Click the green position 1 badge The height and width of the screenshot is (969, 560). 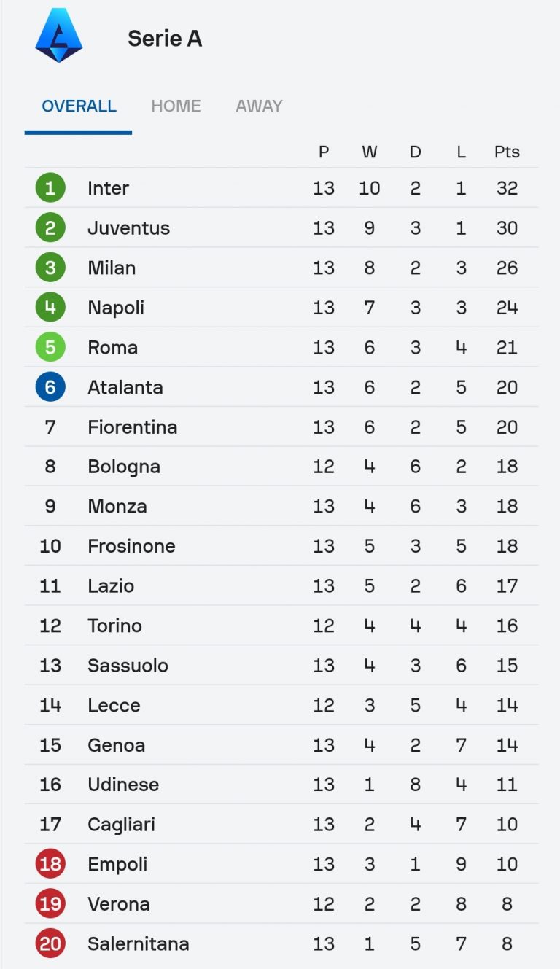pyautogui.click(x=50, y=188)
